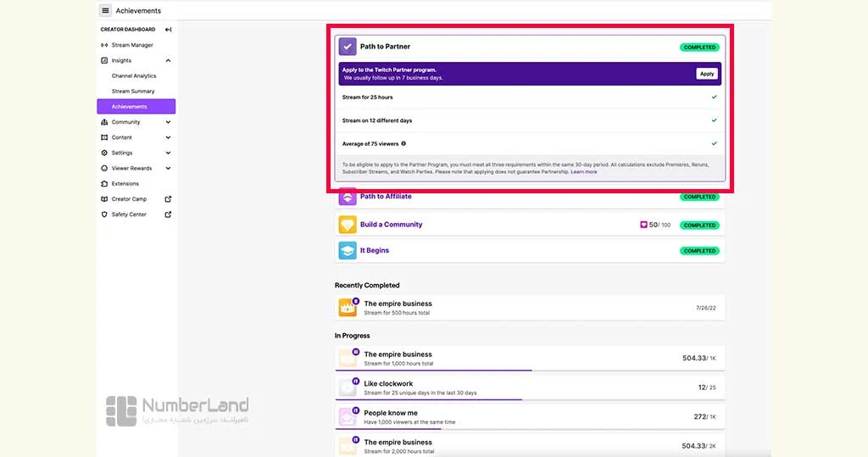Click Path to Partner COMPLETED badge
This screenshot has height=457, width=868.
[x=699, y=47]
